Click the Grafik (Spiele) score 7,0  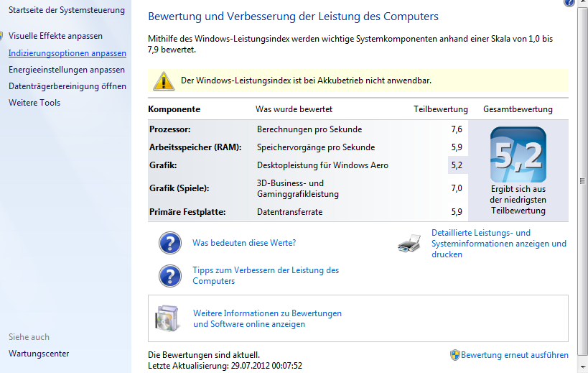click(x=457, y=188)
